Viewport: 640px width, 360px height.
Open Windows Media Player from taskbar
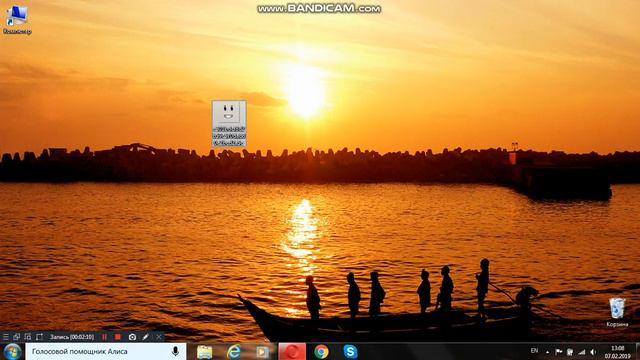point(262,351)
